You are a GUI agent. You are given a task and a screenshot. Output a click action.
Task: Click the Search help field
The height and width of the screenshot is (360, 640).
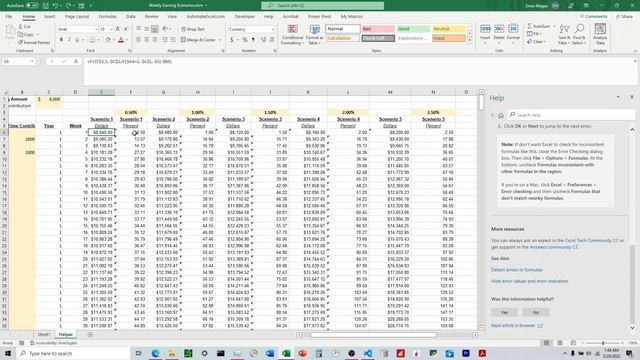pos(571,115)
